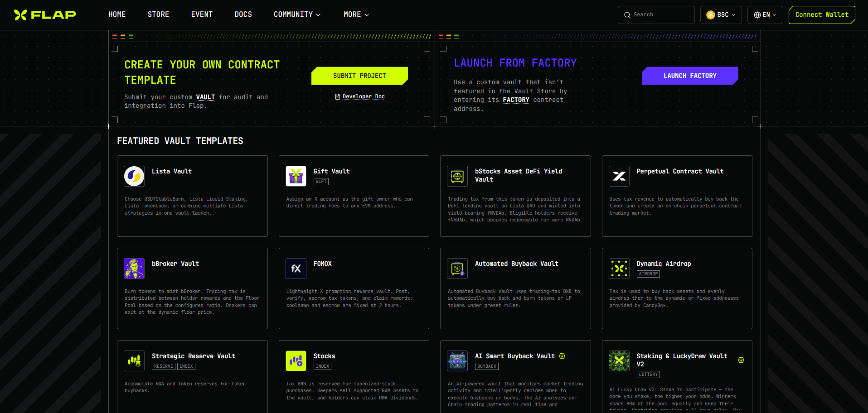Screen dimensions: 868x413
Task: Click the Lista Vault icon
Action: (134, 176)
